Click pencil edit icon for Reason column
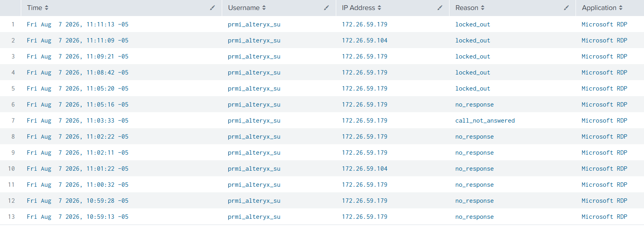The width and height of the screenshot is (644, 226). tap(566, 8)
